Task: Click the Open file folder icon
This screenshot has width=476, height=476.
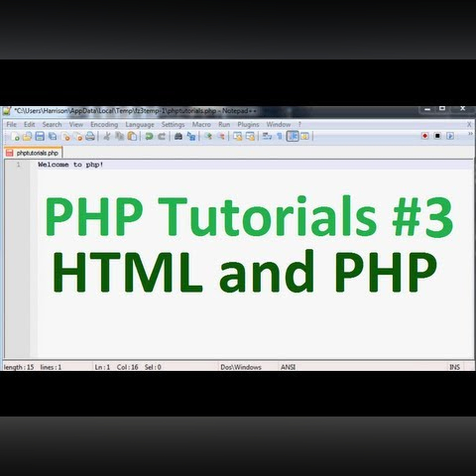Action: click(27, 136)
